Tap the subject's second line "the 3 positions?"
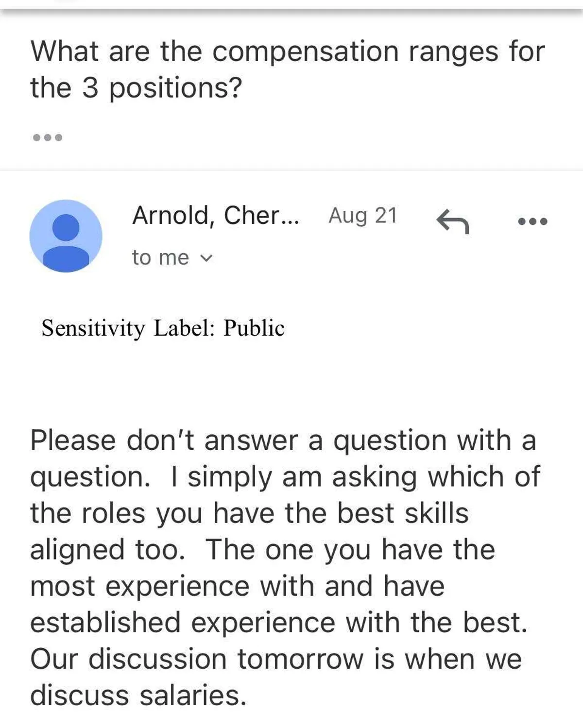Screen dimensions: 583x728 coord(136,88)
